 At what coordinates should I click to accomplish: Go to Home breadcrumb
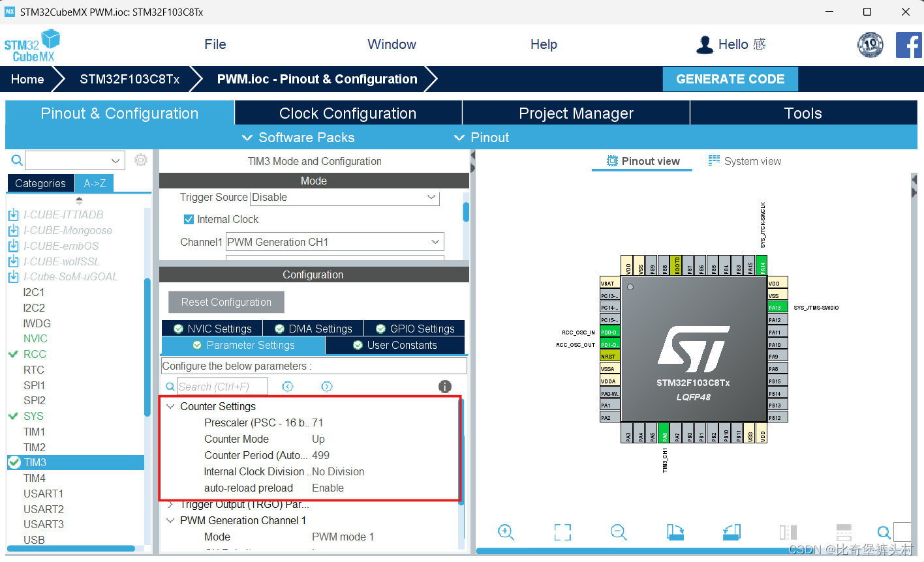pyautogui.click(x=27, y=79)
